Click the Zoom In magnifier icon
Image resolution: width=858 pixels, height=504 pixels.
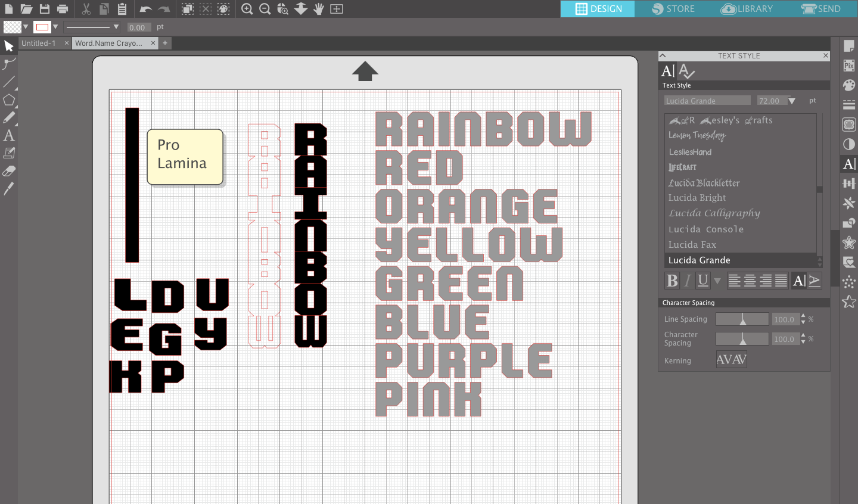coord(247,9)
